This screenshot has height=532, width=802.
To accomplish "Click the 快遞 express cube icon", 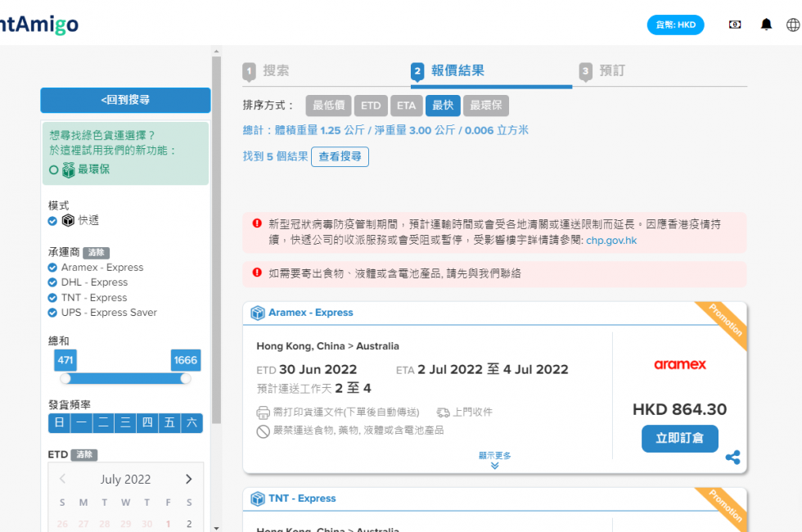I will 68,220.
